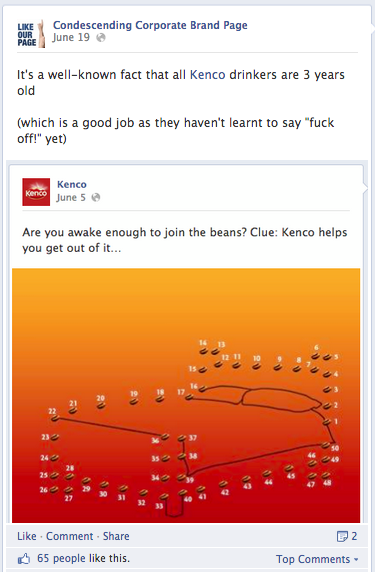Open the Condescending Corporate Brand Page link
This screenshot has height=572, width=375.
(x=150, y=25)
